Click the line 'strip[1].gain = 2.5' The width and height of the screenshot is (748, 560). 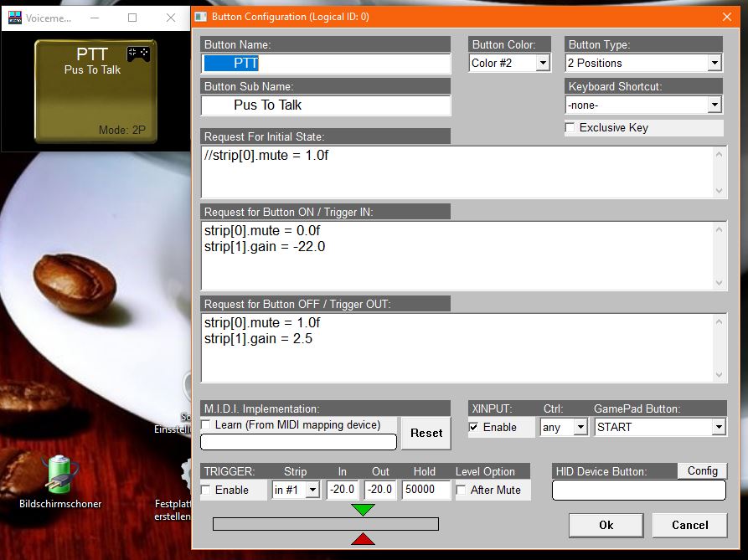pos(258,339)
